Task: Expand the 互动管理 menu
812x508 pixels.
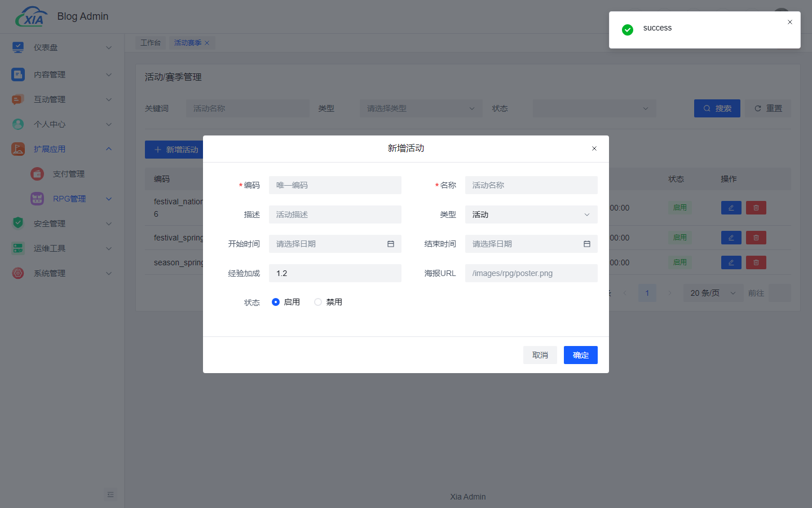Action: 109,99
